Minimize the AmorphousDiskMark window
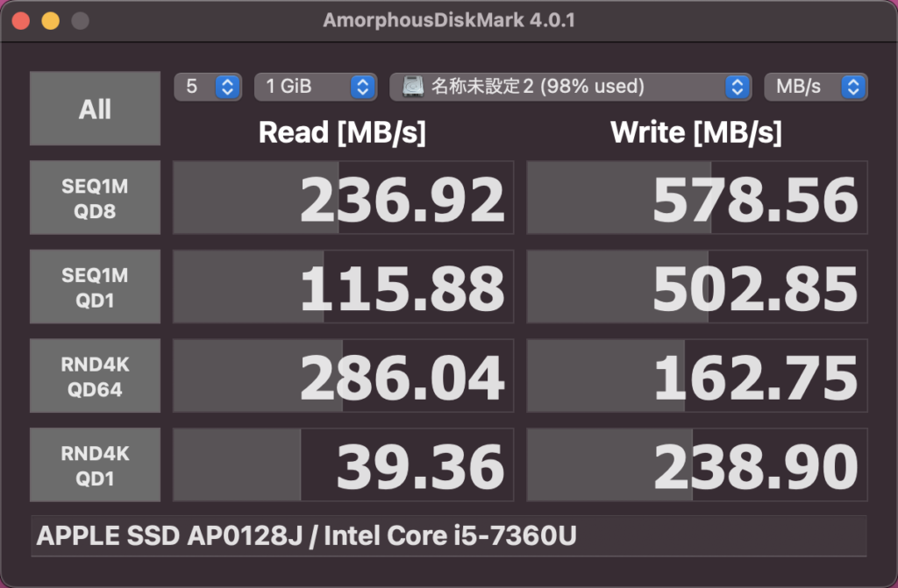 click(x=51, y=21)
